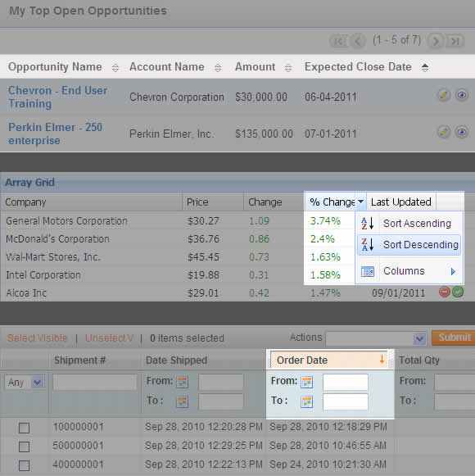
Task: Check the box for shipment 100000001
Action: tap(25, 428)
